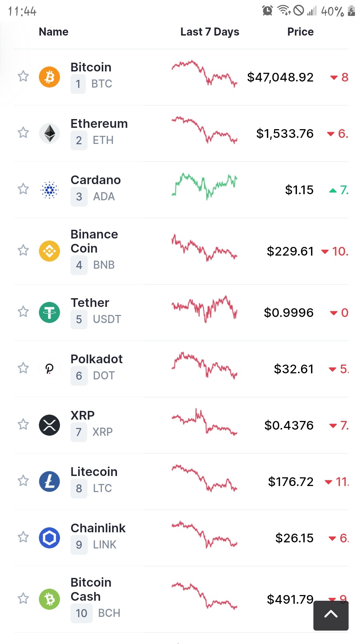This screenshot has height=644, width=362.
Task: Tap the Chainlink hexagon logo icon
Action: click(49, 538)
